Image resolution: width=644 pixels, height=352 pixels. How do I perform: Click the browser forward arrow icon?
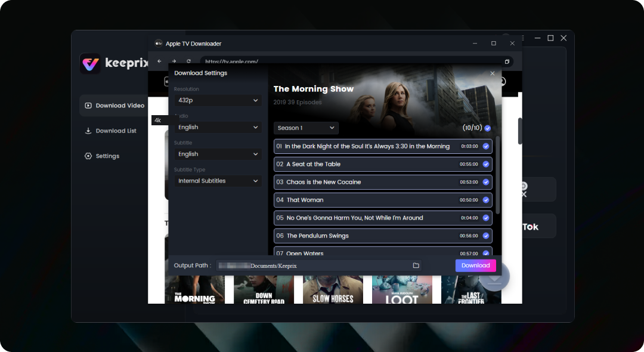(174, 61)
